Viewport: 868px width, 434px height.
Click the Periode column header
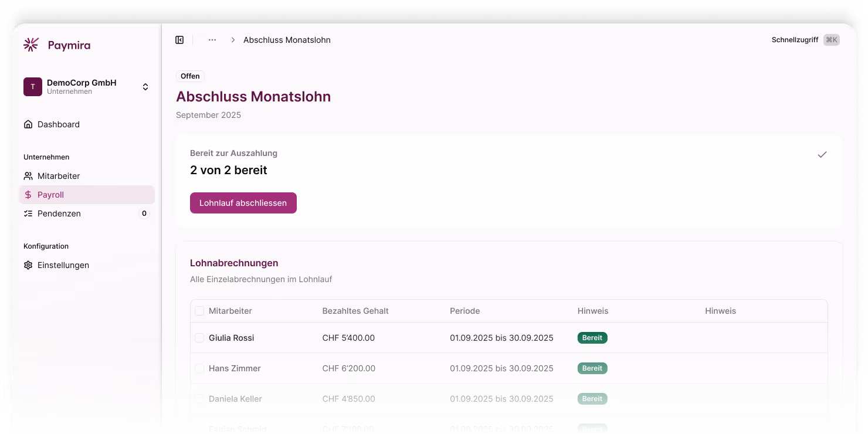465,311
